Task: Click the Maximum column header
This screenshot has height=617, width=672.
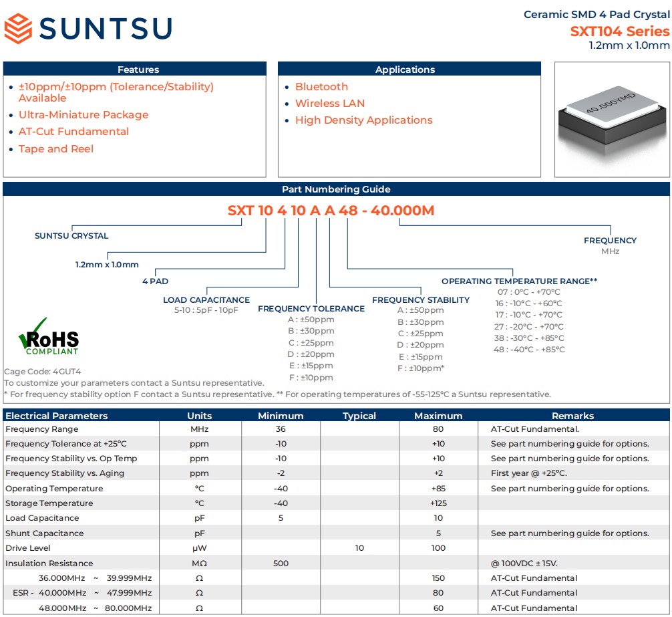Action: click(438, 416)
